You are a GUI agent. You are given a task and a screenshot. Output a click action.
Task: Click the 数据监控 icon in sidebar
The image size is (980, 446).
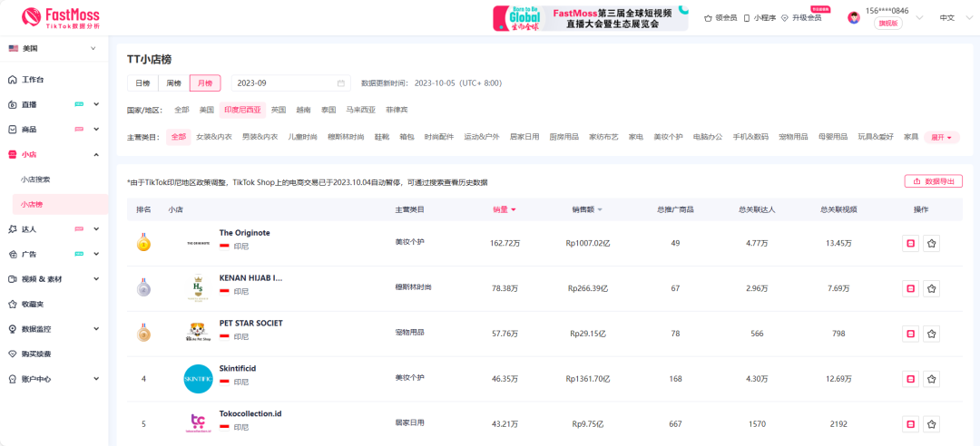(x=13, y=329)
